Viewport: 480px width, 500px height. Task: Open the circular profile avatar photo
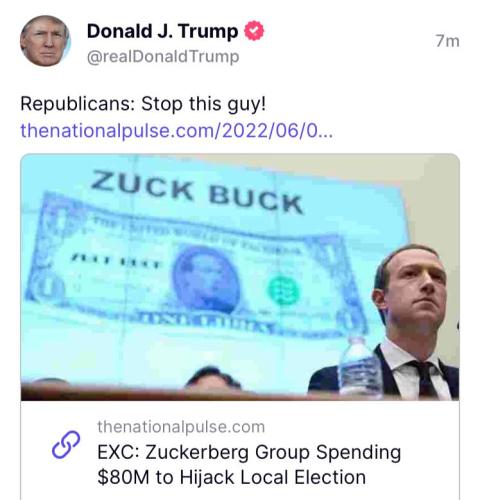[x=45, y=41]
